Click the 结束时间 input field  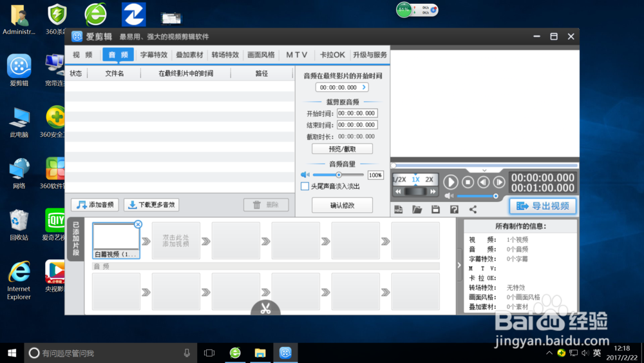click(357, 124)
